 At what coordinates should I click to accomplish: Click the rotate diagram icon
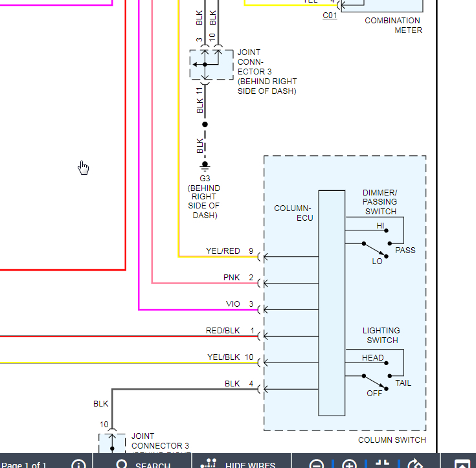415,464
